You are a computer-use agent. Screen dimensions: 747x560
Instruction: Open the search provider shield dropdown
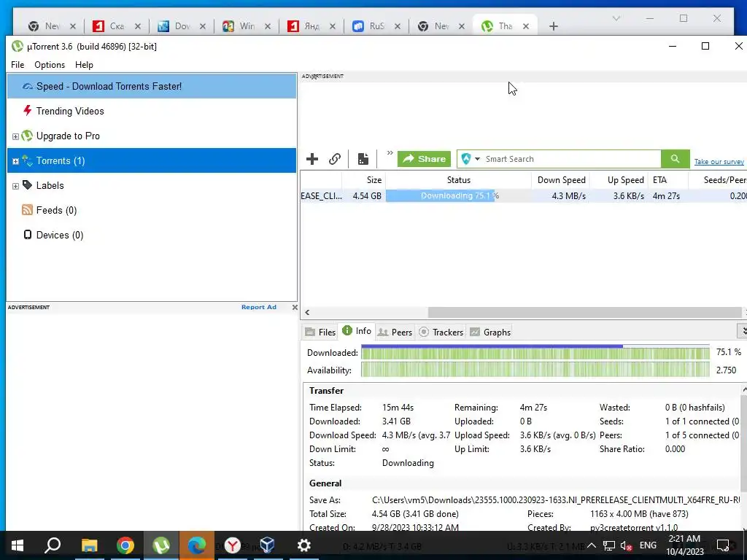click(x=471, y=159)
